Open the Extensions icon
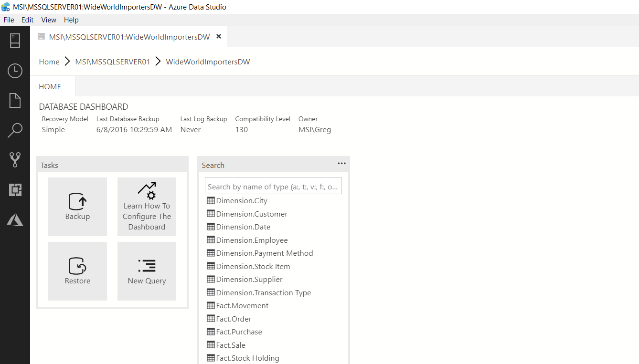 point(15,190)
